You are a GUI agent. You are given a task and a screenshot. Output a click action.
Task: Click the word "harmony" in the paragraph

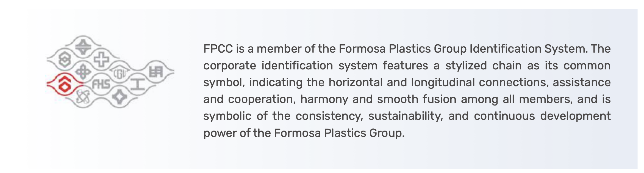(324, 99)
